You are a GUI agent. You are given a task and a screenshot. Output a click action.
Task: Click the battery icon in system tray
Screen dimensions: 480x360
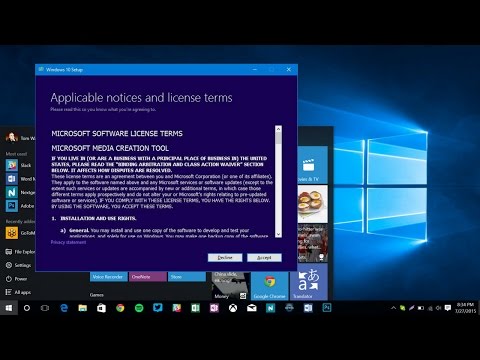coord(421,308)
